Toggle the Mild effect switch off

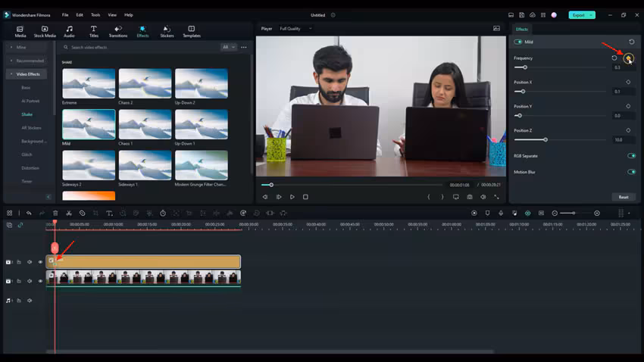coord(519,42)
